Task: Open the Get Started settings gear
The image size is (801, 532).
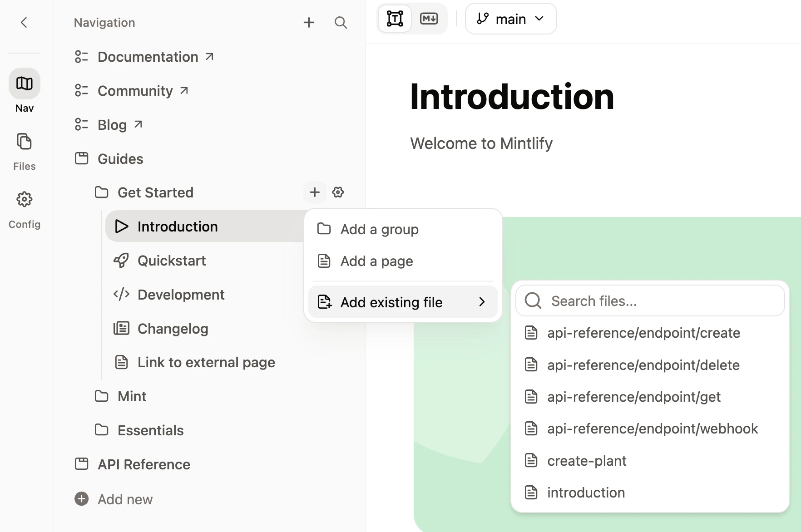Action: tap(338, 192)
